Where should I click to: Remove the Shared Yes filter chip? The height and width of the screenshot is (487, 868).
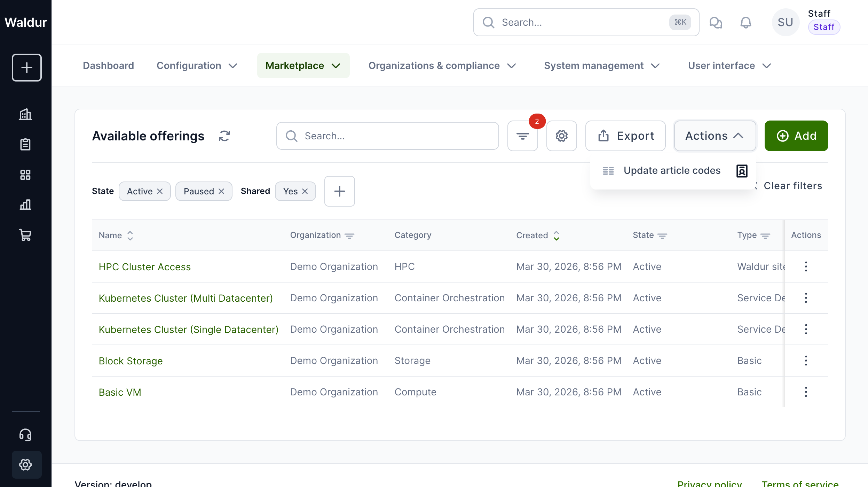click(305, 191)
